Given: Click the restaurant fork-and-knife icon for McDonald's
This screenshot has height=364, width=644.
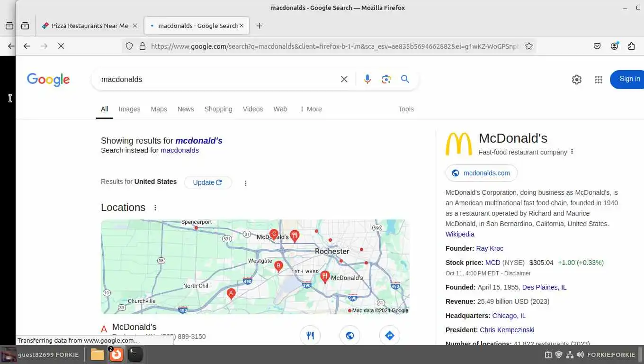Looking at the screenshot, I should pyautogui.click(x=310, y=336).
